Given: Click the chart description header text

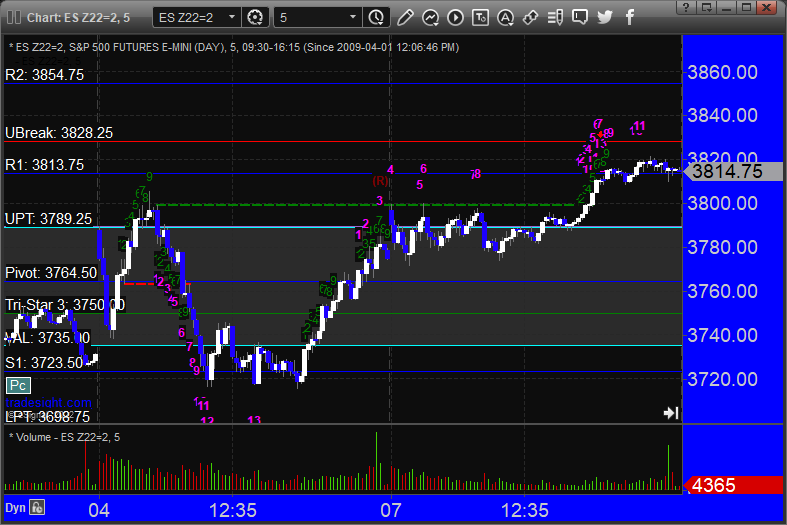Looking at the screenshot, I should tap(234, 47).
